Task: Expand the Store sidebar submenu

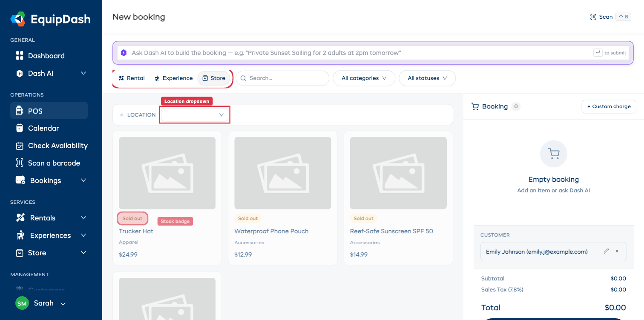Action: [83, 253]
